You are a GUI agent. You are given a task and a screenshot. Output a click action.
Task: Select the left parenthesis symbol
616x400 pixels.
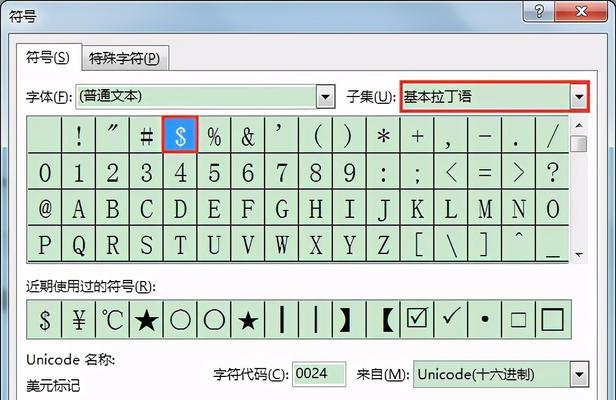point(315,135)
